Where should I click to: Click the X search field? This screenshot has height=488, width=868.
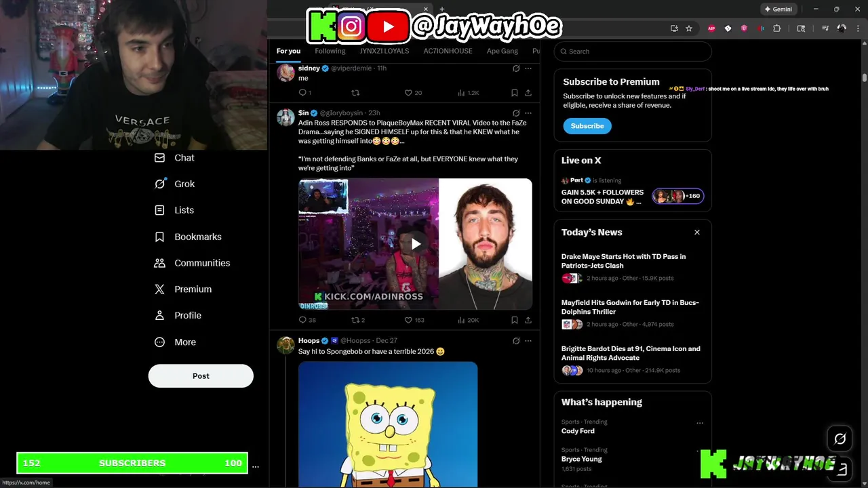[633, 52]
